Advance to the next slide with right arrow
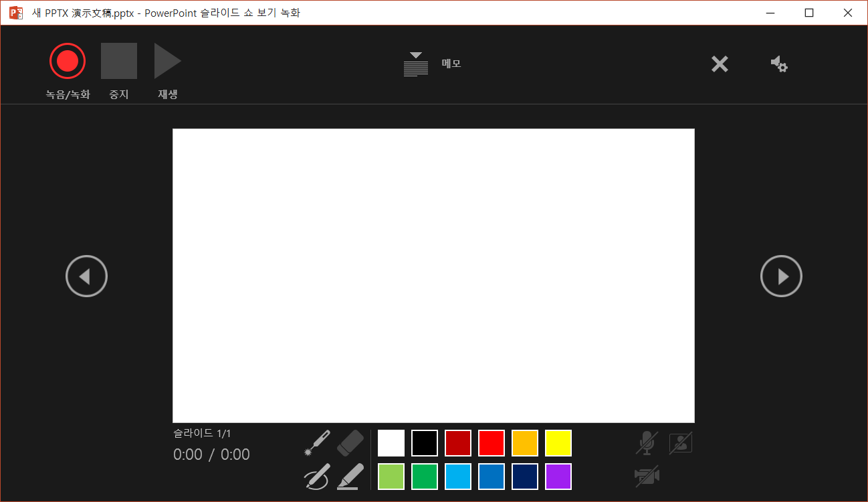868x502 pixels. click(x=781, y=275)
